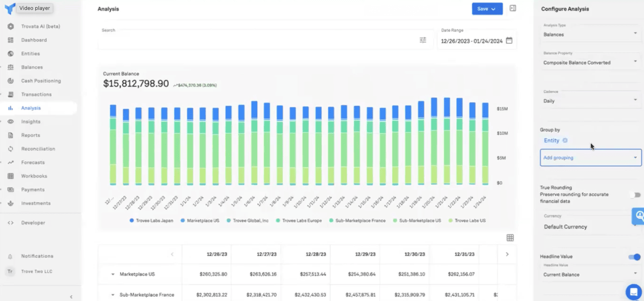Collapse the left sidebar chevron
Screen dimensions: 644x301
[71, 297]
